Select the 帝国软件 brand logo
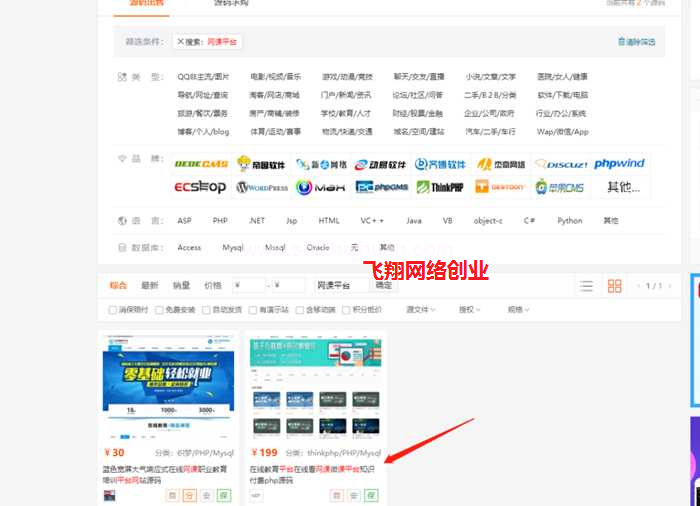This screenshot has width=700, height=506. (261, 164)
